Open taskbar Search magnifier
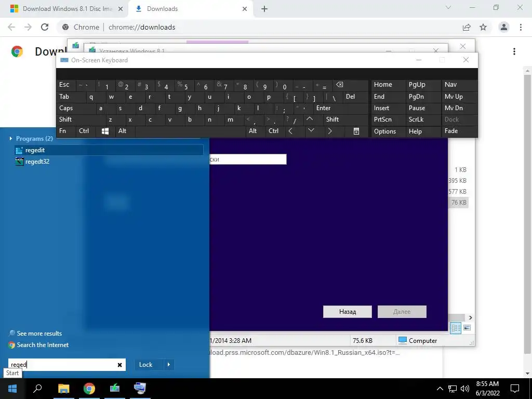Image resolution: width=532 pixels, height=399 pixels. [x=37, y=389]
